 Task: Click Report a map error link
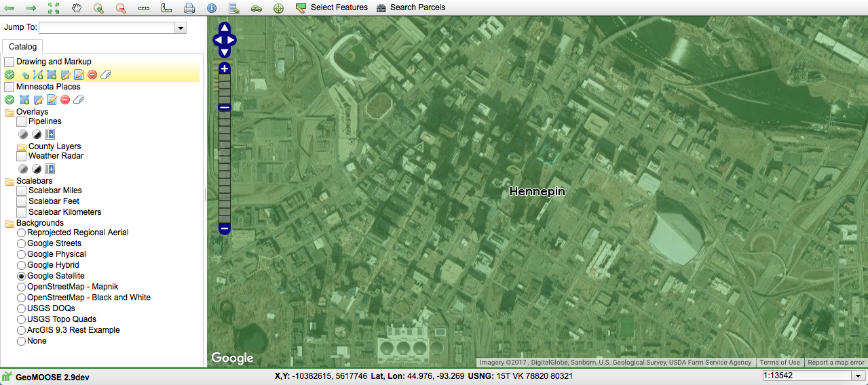pos(836,363)
